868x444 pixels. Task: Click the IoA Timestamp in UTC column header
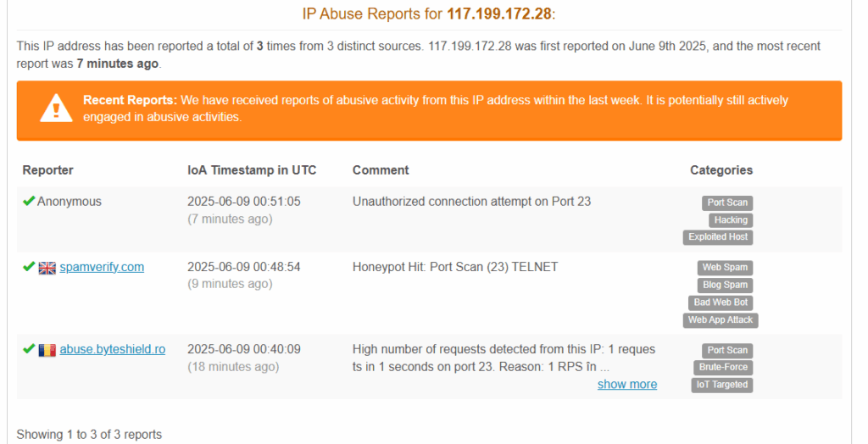[x=252, y=170]
